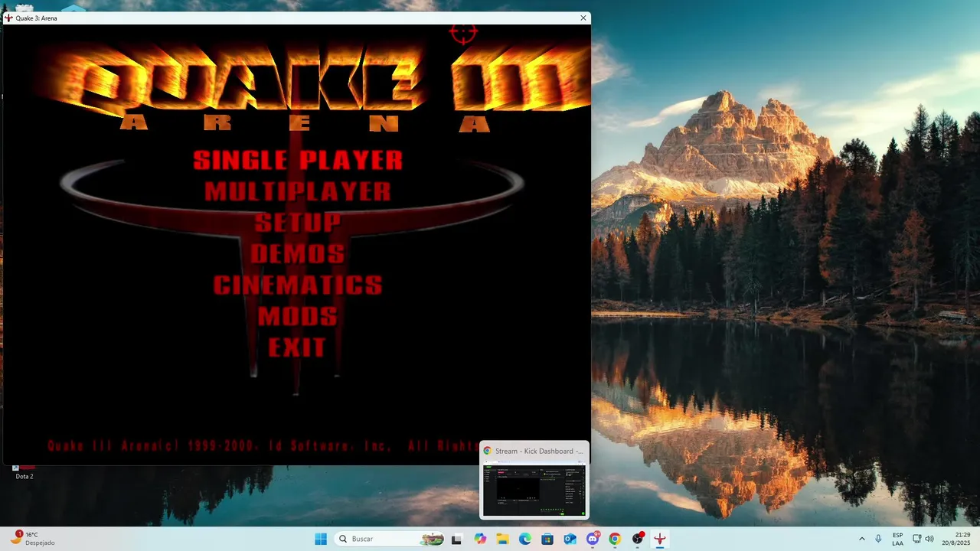
Task: Click the Buscar taskbar search box
Action: click(x=390, y=539)
